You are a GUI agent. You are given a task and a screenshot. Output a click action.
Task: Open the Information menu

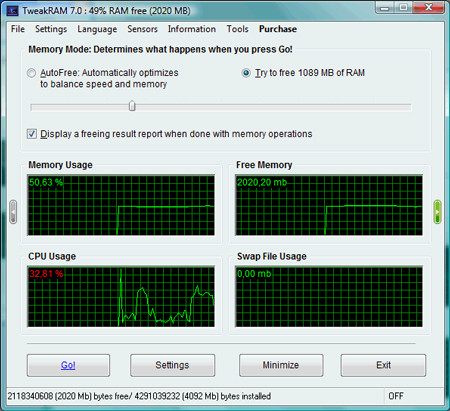(x=192, y=29)
